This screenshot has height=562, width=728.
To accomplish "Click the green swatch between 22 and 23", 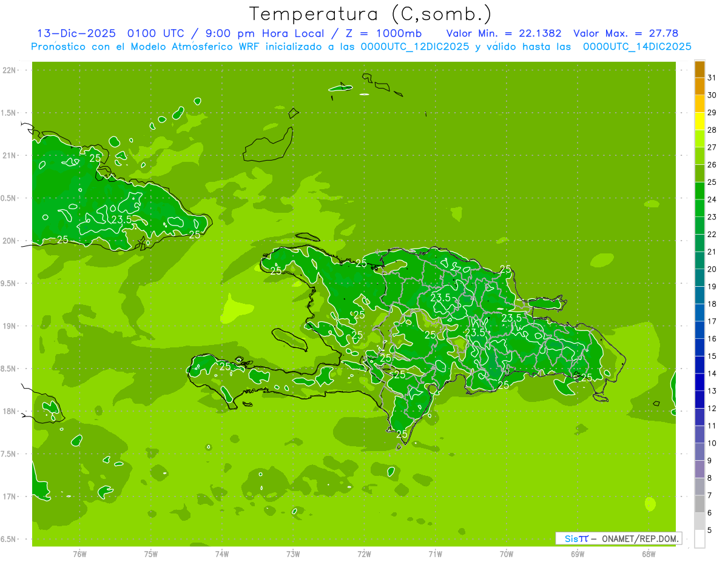I will pyautogui.click(x=699, y=226).
